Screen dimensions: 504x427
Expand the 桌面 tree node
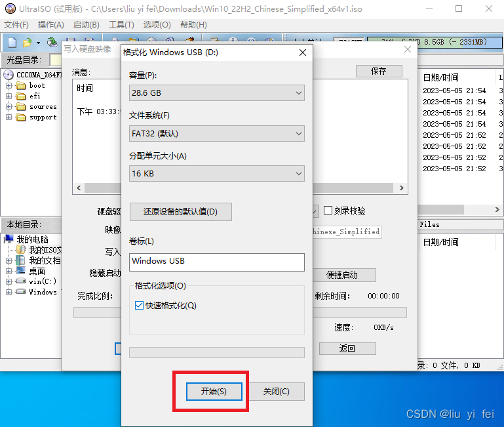point(9,271)
